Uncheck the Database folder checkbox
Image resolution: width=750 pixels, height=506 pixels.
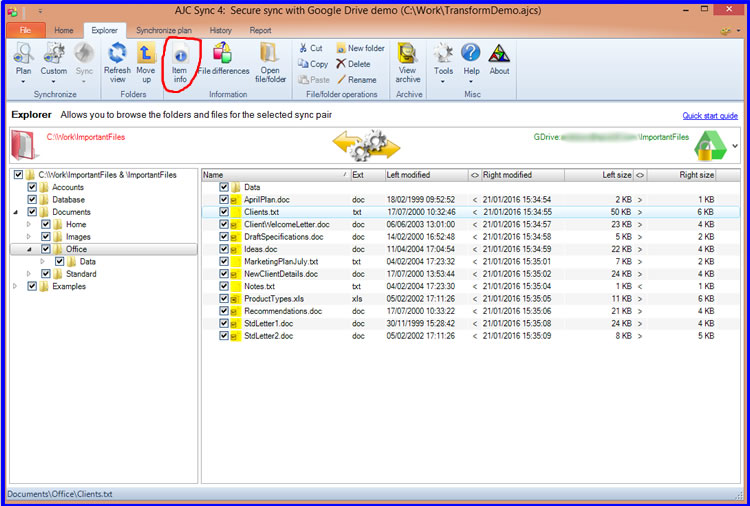tap(32, 199)
